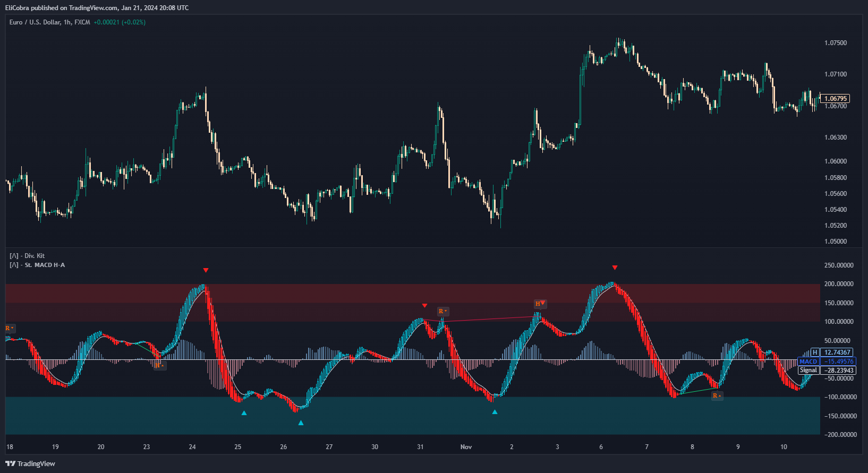Click the "[^] - St. MACD H-A" indicator label
Viewport: 868px width, 473px height.
tap(37, 265)
